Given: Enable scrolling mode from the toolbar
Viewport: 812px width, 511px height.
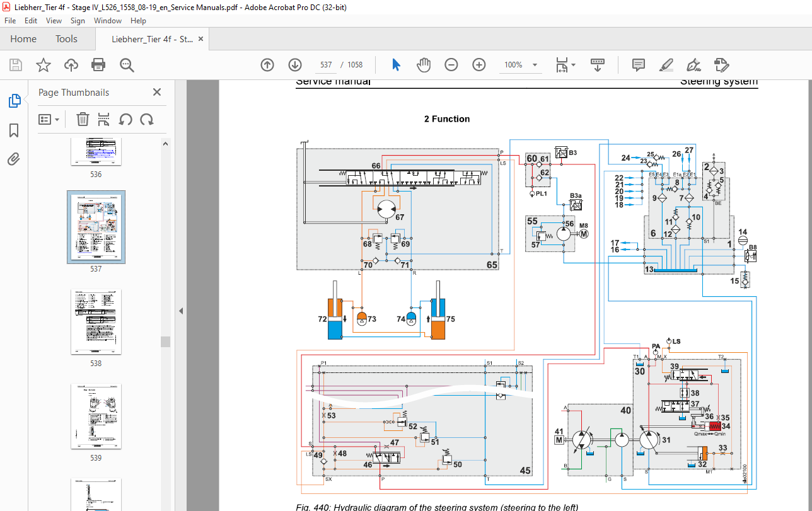Looking at the screenshot, I should coord(598,65).
